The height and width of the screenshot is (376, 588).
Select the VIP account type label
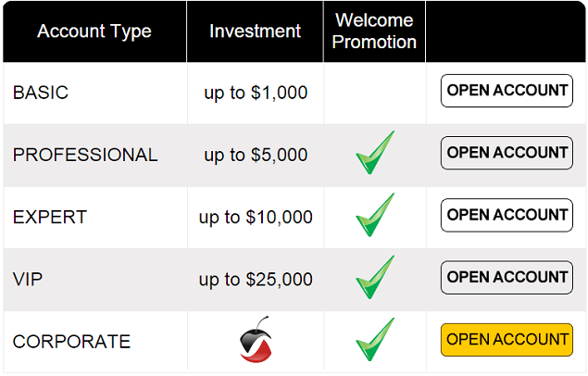pyautogui.click(x=28, y=280)
